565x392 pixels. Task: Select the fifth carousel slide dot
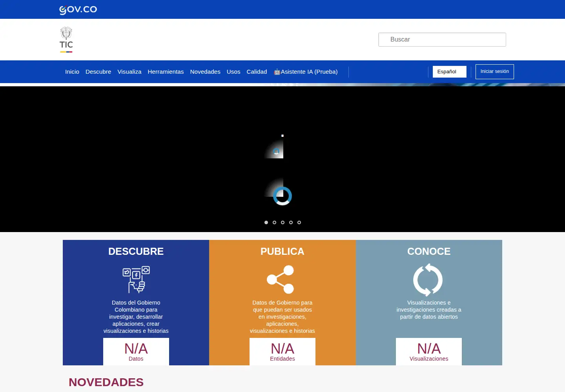[x=299, y=222]
